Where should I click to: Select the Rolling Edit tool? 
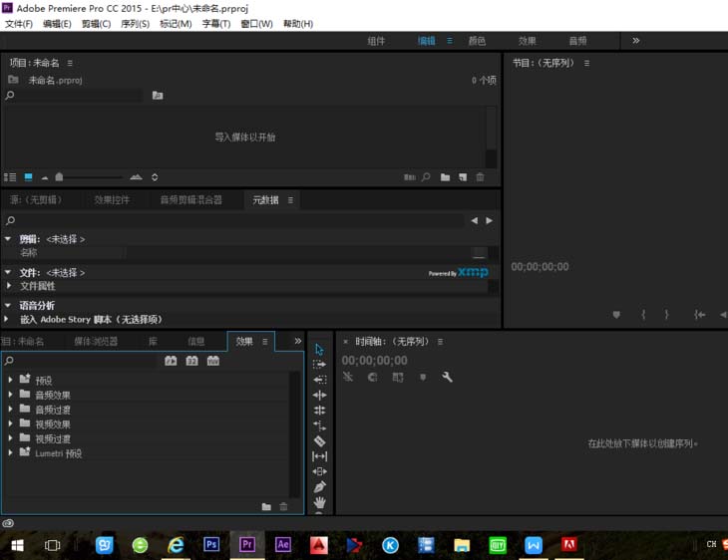point(319,411)
